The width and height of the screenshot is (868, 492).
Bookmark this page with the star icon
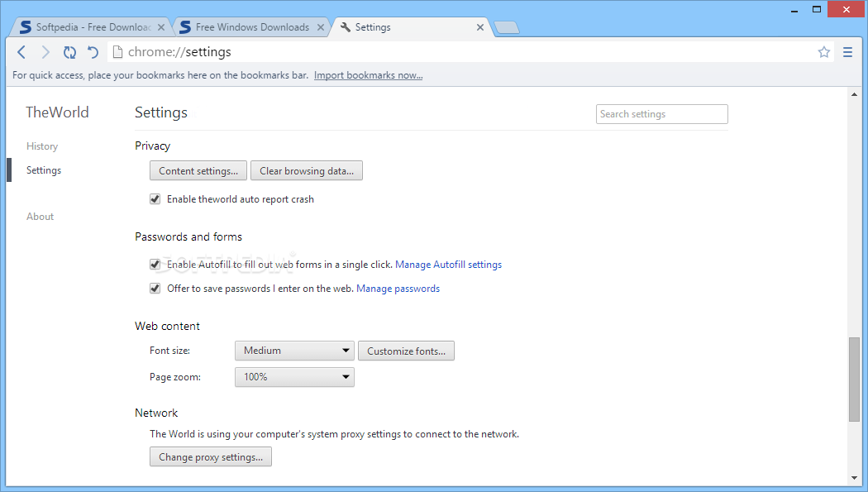click(823, 52)
